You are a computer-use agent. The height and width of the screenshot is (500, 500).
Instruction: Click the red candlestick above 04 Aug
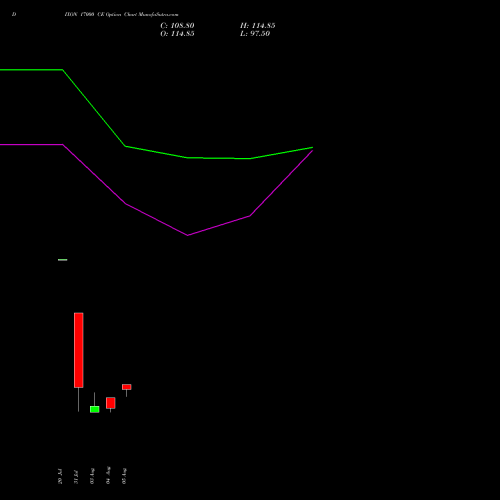111,403
